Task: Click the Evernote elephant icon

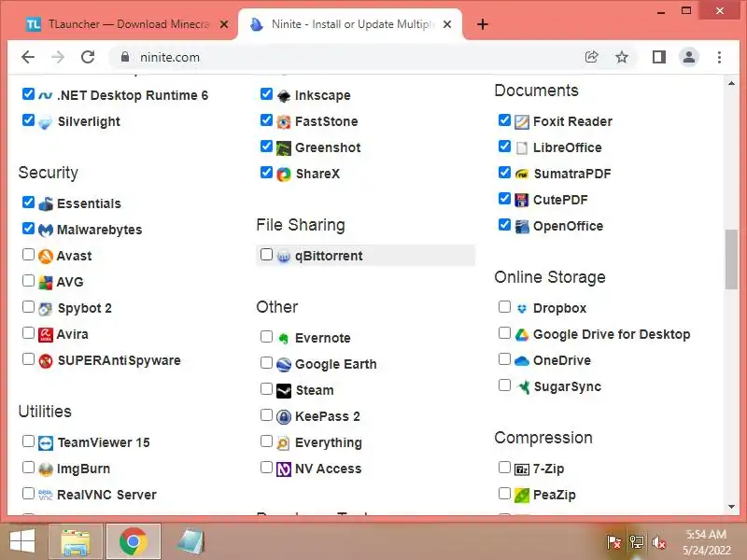Action: 284,339
